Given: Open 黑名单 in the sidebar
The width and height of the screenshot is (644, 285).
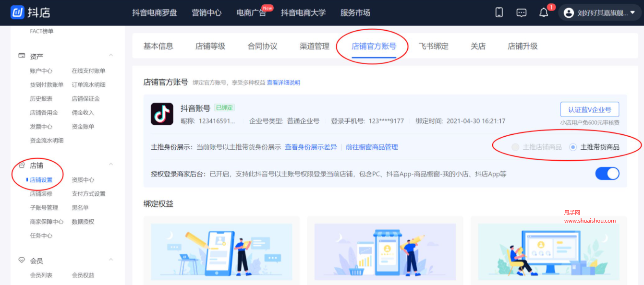Looking at the screenshot, I should click(x=80, y=208).
